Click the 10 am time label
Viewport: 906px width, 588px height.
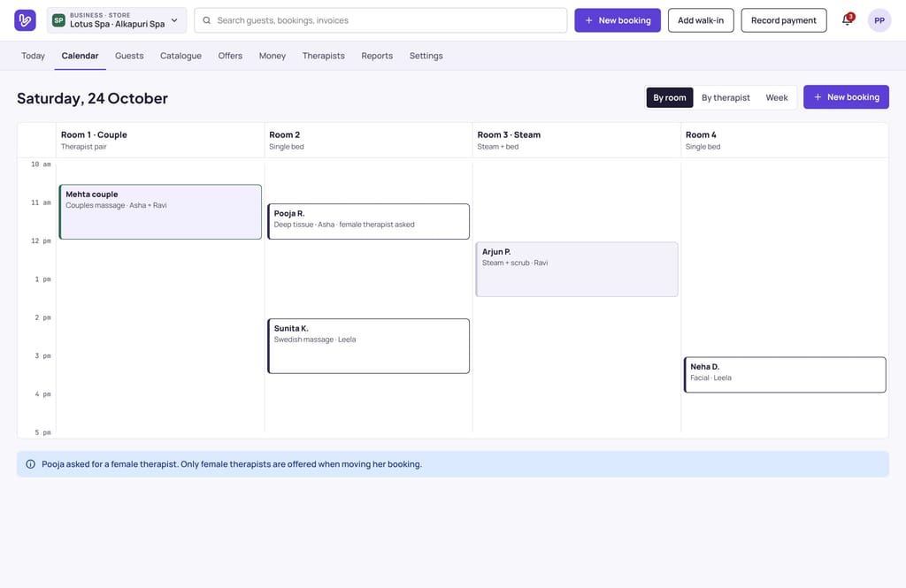41,164
